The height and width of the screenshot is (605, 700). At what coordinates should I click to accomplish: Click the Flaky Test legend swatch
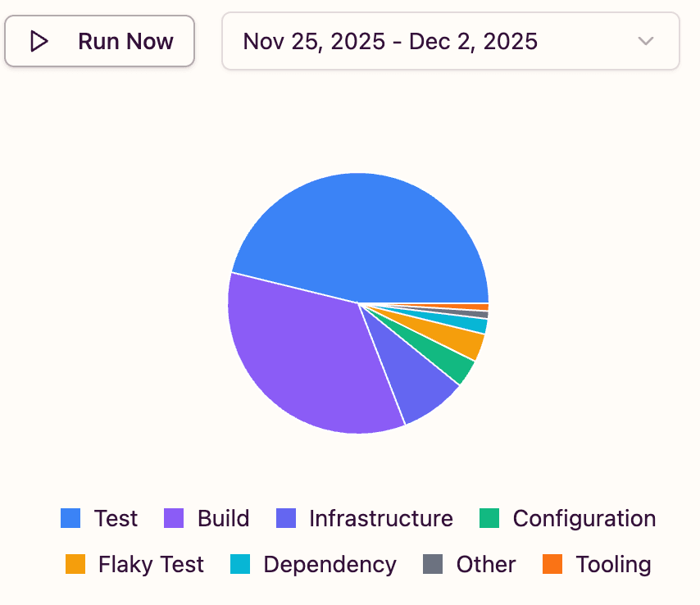[75, 564]
